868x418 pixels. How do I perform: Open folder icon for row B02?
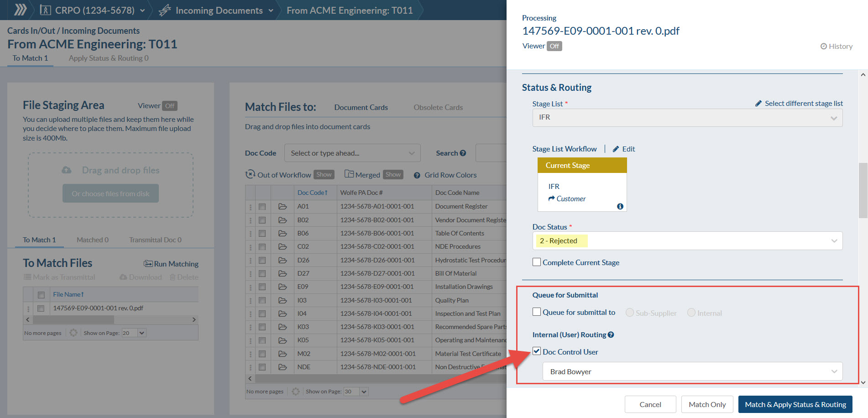tap(282, 220)
